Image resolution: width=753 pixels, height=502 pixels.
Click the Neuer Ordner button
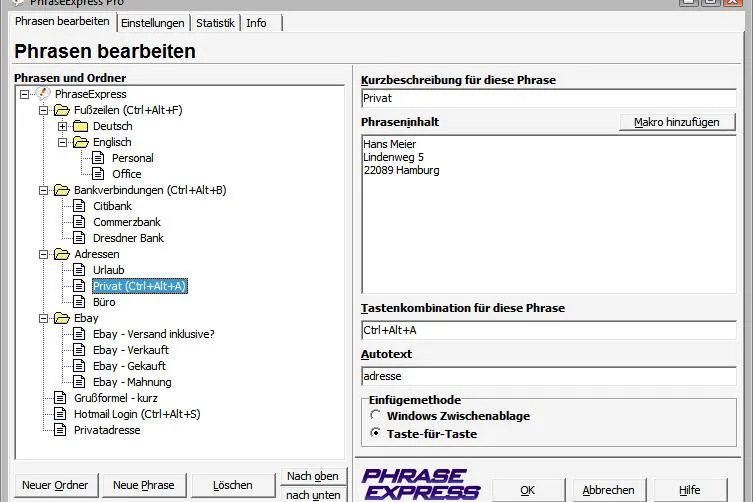[55, 485]
